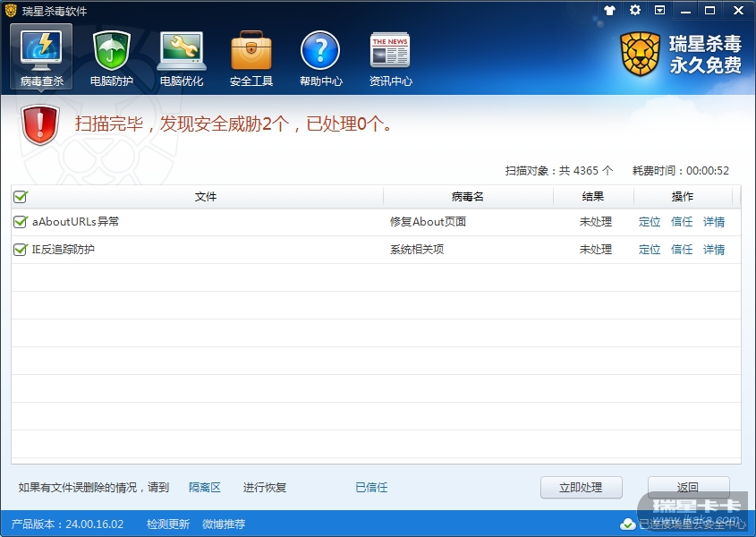The image size is (756, 537).
Task: Click the 返回 button
Action: (x=689, y=487)
